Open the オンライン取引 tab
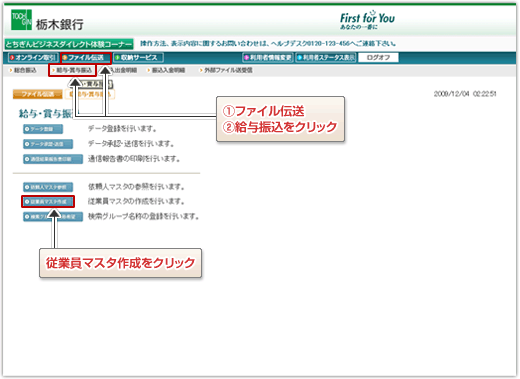 point(33,58)
